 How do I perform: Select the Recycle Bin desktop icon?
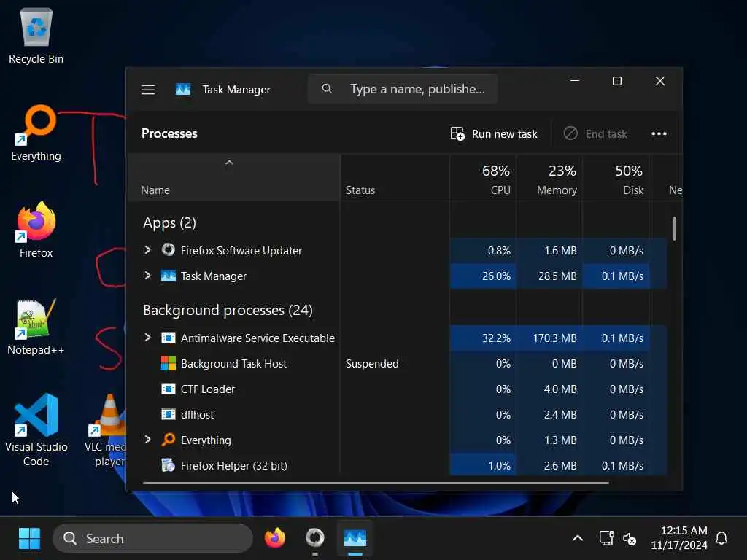[x=36, y=36]
